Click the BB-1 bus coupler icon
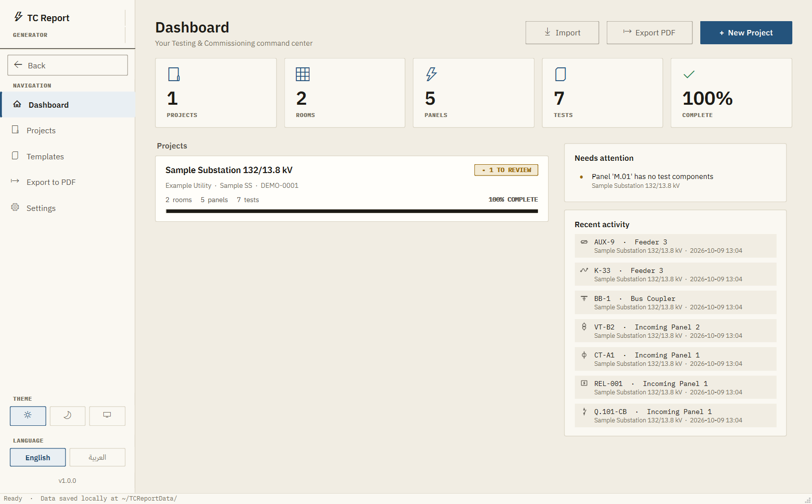The image size is (812, 504). click(x=584, y=298)
